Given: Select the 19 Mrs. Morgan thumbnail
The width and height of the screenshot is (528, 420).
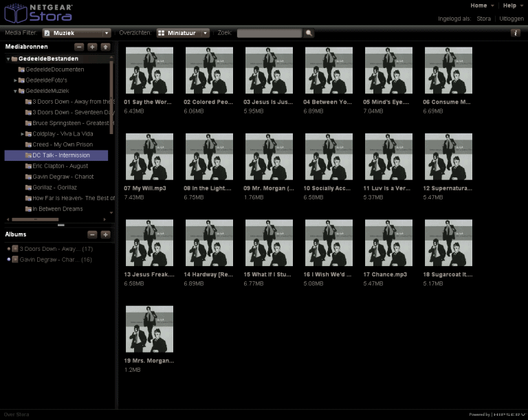Looking at the screenshot, I should coord(149,329).
